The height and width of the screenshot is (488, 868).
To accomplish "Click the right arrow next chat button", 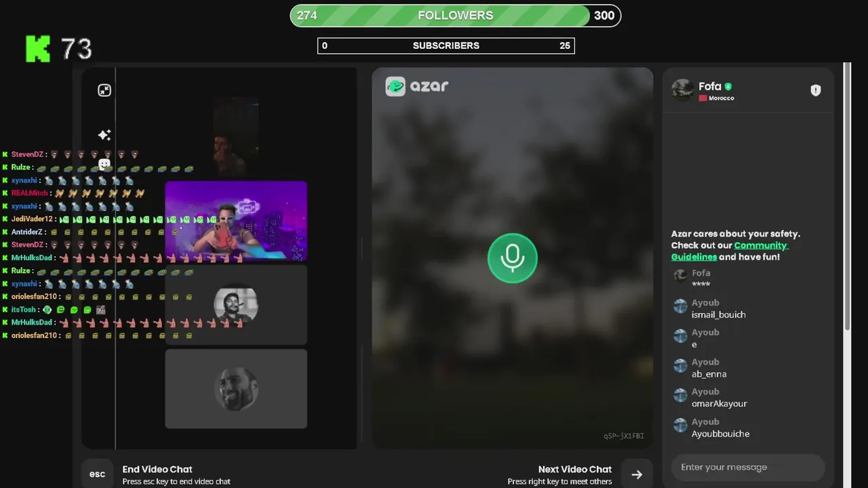I will [x=636, y=474].
